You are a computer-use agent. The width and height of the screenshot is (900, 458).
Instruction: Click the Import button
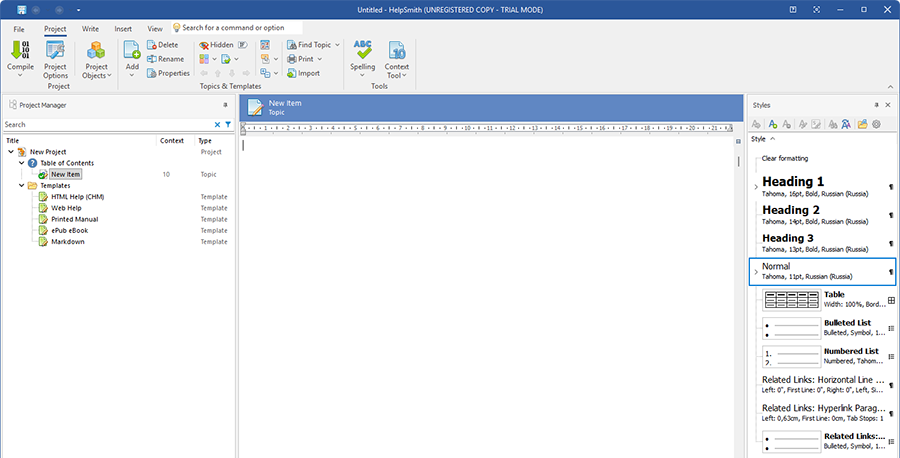(x=303, y=73)
